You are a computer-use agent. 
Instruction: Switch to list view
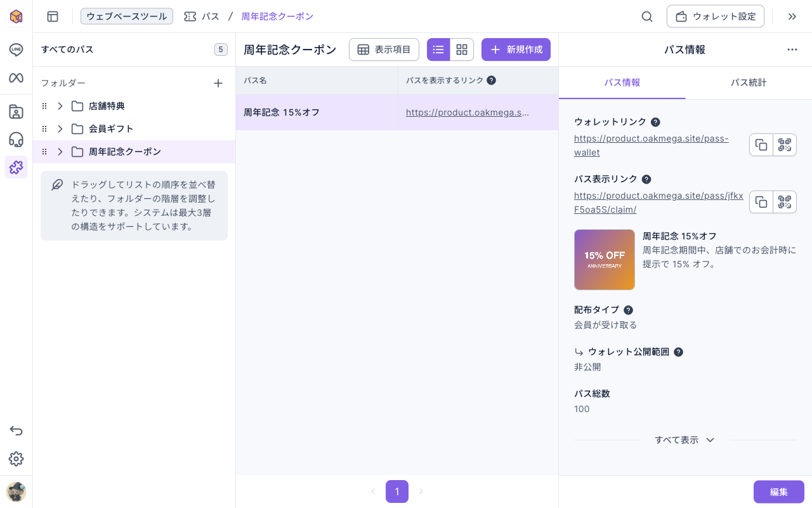(438, 50)
